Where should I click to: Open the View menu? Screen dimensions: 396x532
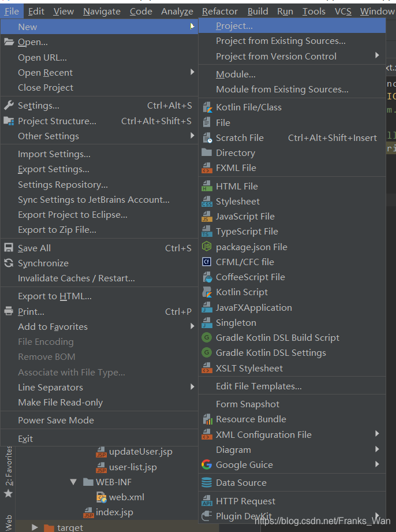coord(63,12)
